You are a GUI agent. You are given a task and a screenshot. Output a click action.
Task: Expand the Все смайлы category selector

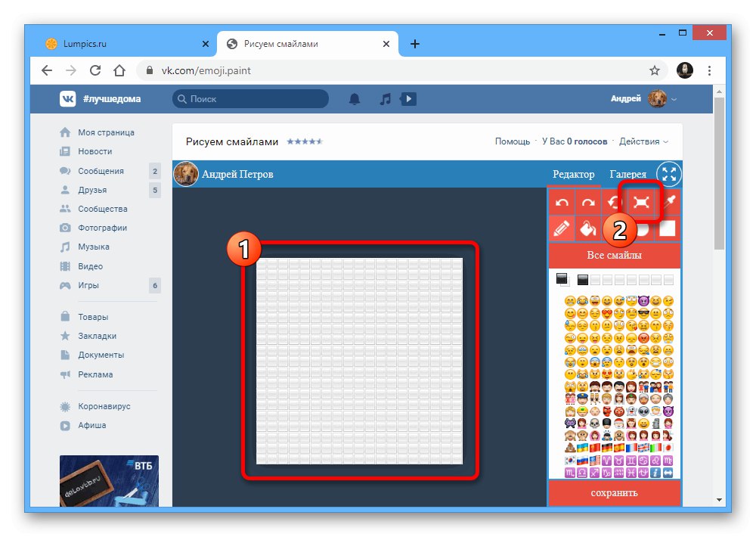tap(614, 255)
